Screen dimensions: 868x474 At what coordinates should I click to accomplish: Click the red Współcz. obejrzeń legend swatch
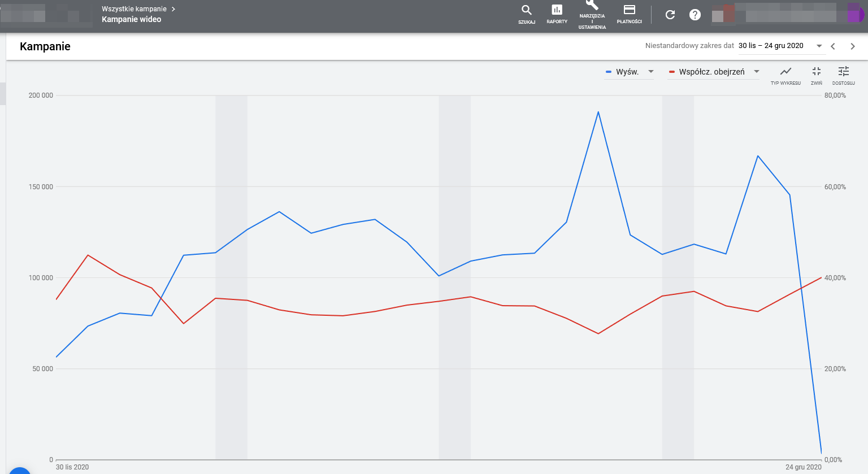coord(672,72)
